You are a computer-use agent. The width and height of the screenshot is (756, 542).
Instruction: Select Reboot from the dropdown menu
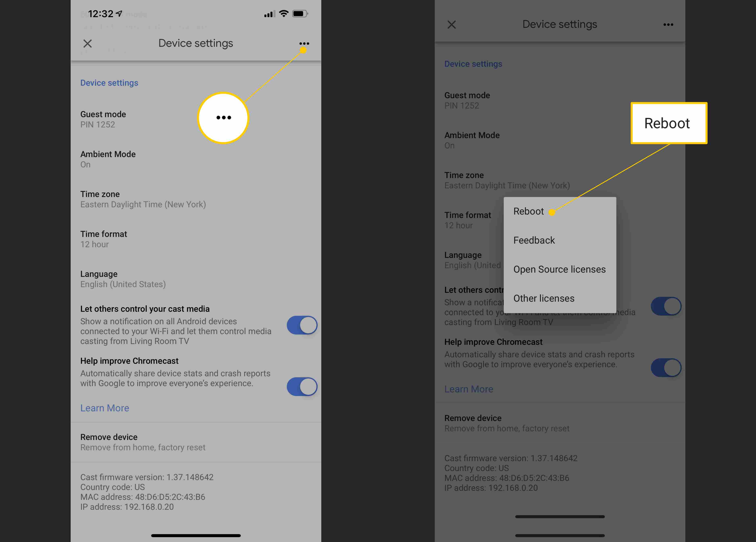528,211
